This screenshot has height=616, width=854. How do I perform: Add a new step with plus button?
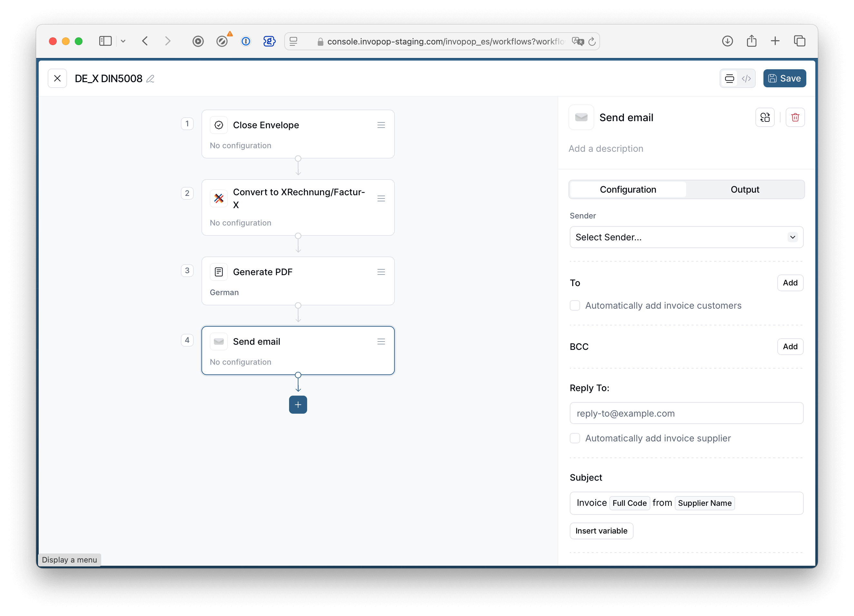pos(298,405)
